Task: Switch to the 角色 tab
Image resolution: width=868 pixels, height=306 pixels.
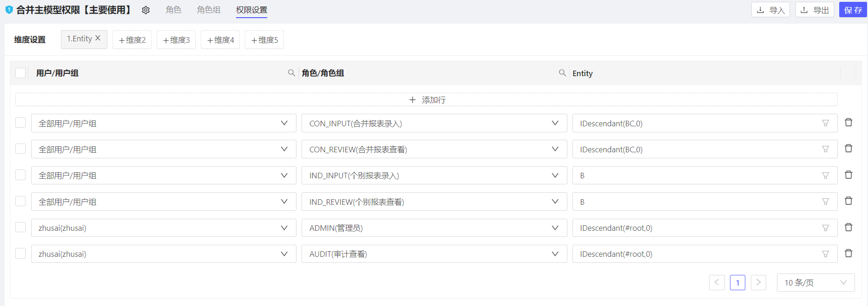Action: tap(173, 10)
